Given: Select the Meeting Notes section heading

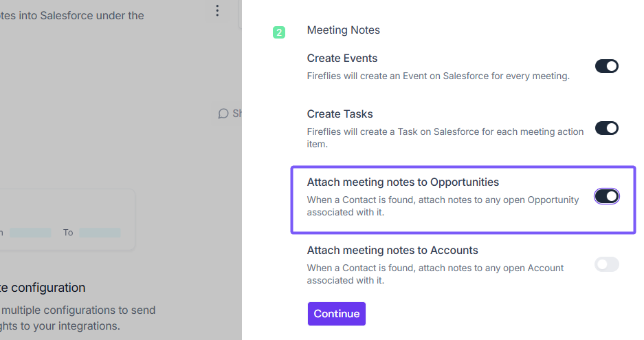Looking at the screenshot, I should [x=343, y=30].
